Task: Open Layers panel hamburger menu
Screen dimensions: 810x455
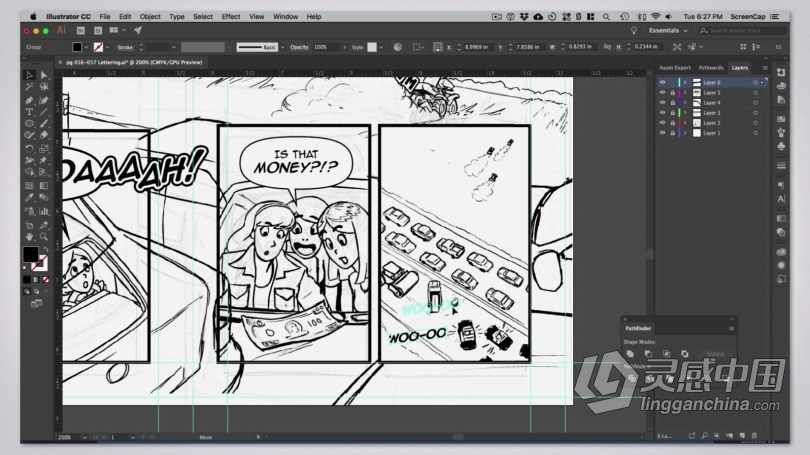Action: click(x=765, y=68)
